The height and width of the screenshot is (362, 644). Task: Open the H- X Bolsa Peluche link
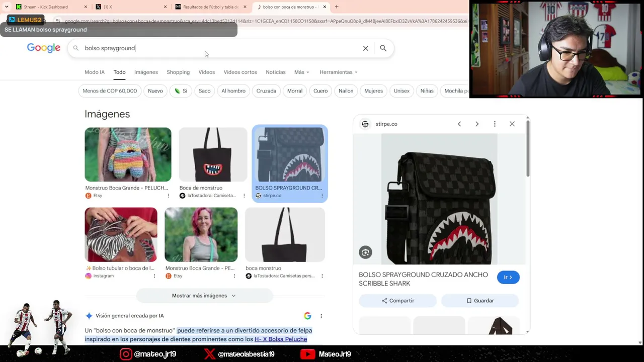[281, 339]
